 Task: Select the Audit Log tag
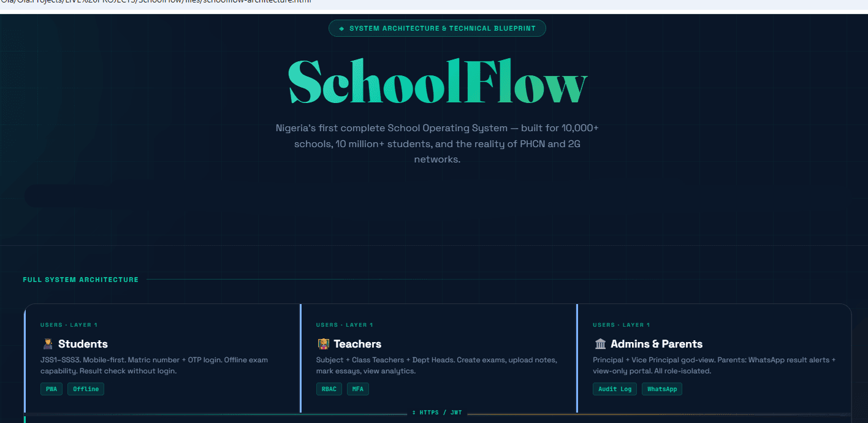coord(615,389)
